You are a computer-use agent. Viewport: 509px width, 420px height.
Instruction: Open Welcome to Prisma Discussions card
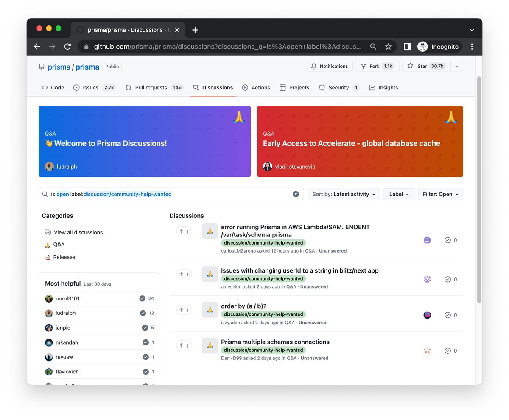click(145, 141)
